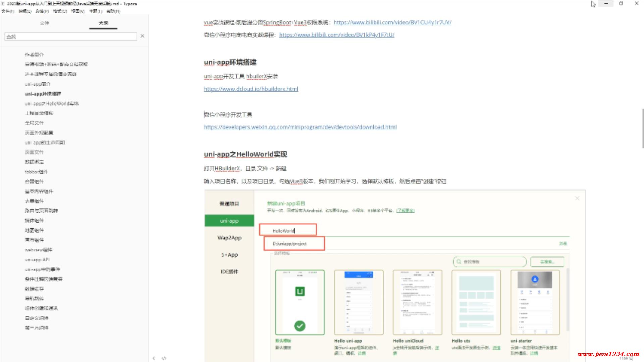Open the 格式 menu
Screen dimensions: 644x362
pyautogui.click(x=60, y=11)
